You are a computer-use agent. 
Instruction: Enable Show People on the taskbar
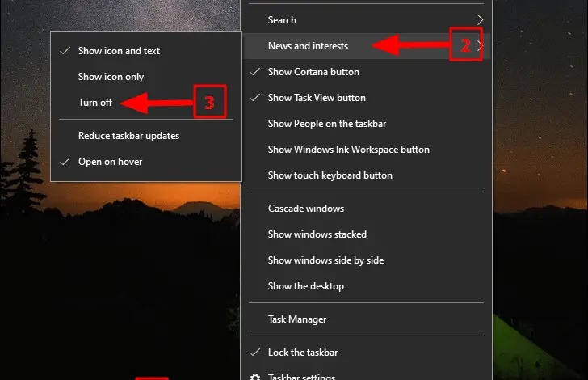pyautogui.click(x=326, y=124)
